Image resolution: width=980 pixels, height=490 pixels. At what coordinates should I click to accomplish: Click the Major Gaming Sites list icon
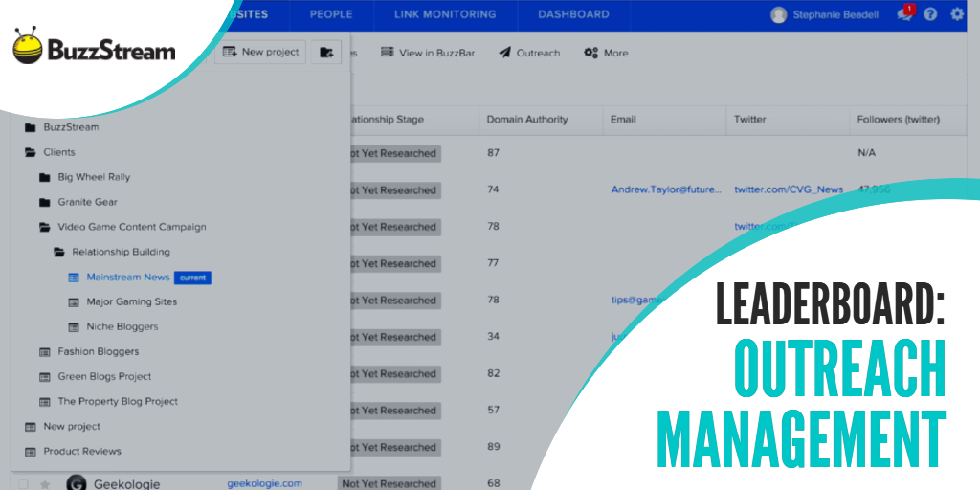click(x=74, y=301)
